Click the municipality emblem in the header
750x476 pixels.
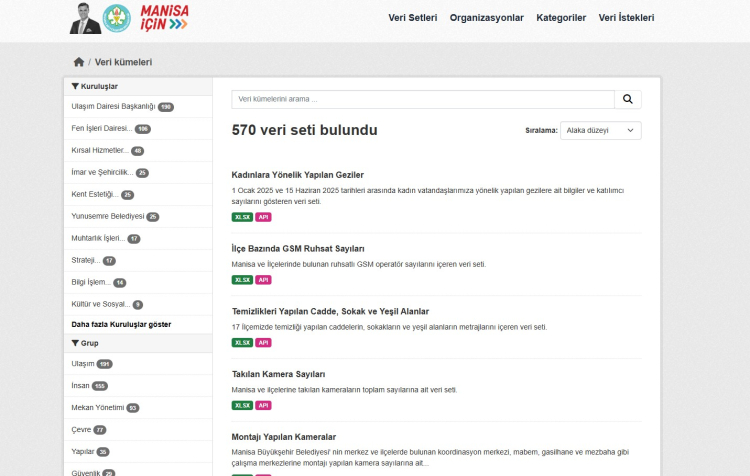[x=116, y=18]
